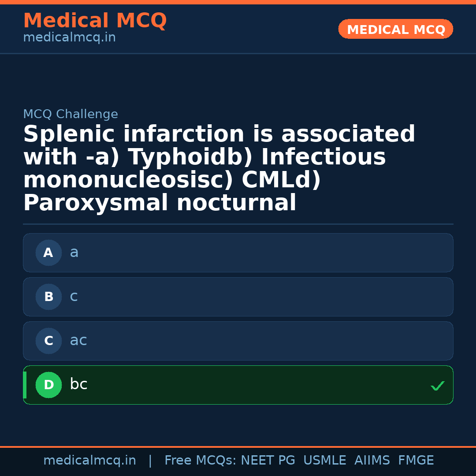Click the 'Free MCQs:' footer text
Viewport: 476px width, 476px height.
click(201, 461)
